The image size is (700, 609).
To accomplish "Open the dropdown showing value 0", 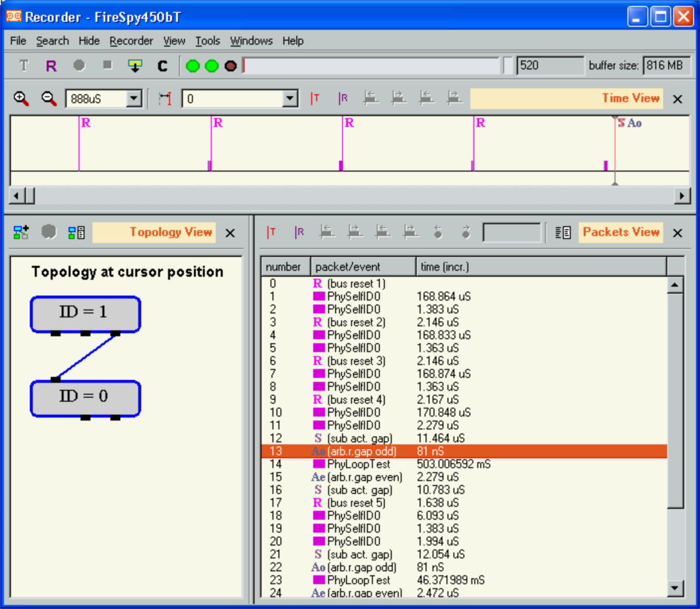I will (x=290, y=99).
